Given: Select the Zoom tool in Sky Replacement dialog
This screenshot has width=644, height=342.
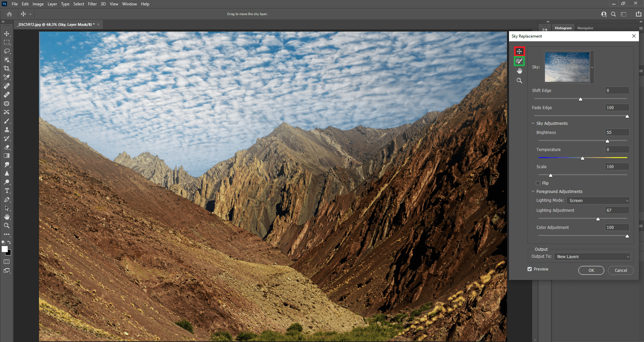Looking at the screenshot, I should [x=519, y=81].
